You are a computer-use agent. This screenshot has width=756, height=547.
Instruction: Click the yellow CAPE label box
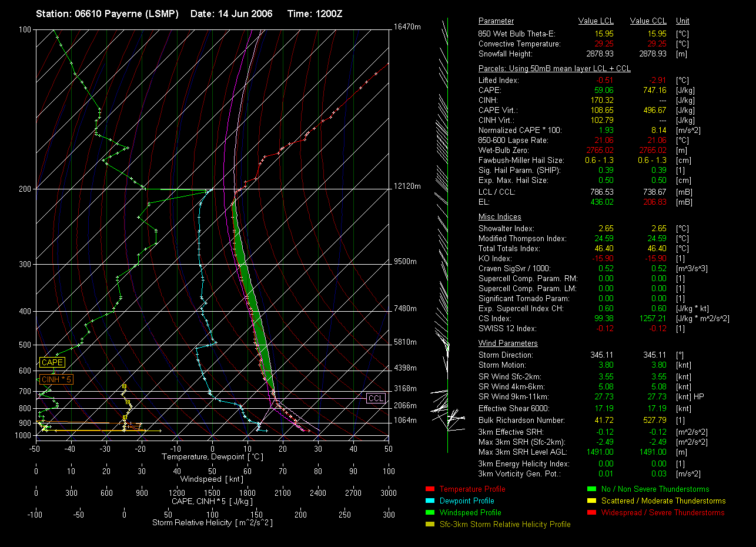click(x=52, y=363)
